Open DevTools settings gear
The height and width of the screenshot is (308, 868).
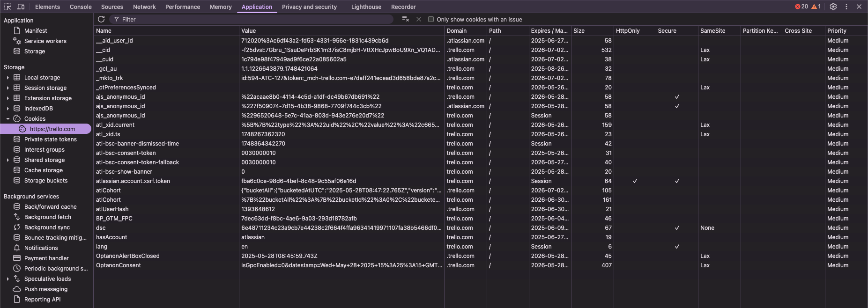(833, 7)
